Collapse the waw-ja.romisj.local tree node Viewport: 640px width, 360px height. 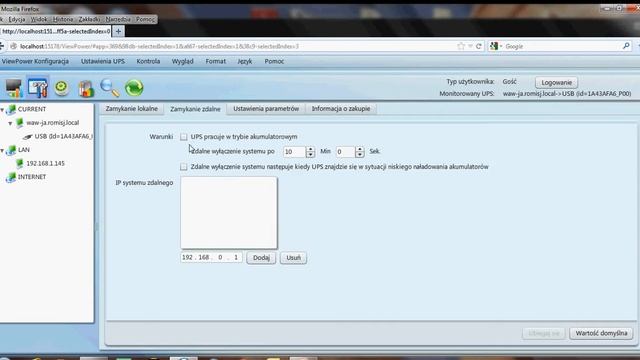coord(10,123)
